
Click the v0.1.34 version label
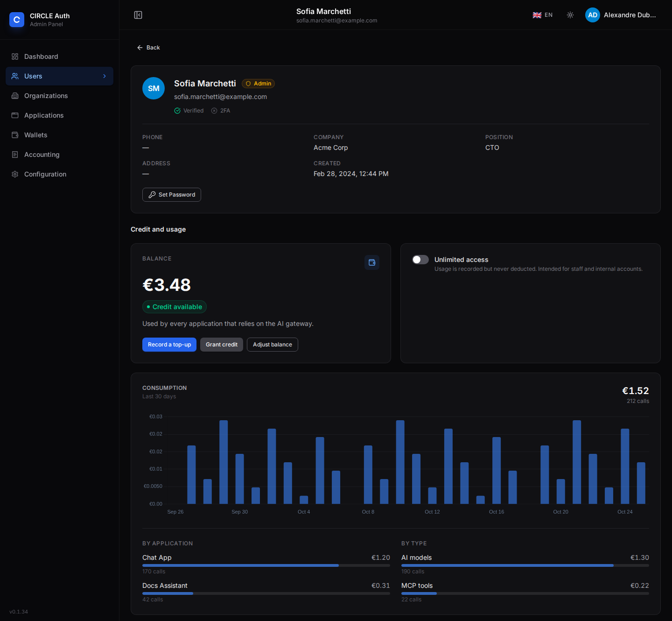[x=19, y=612]
